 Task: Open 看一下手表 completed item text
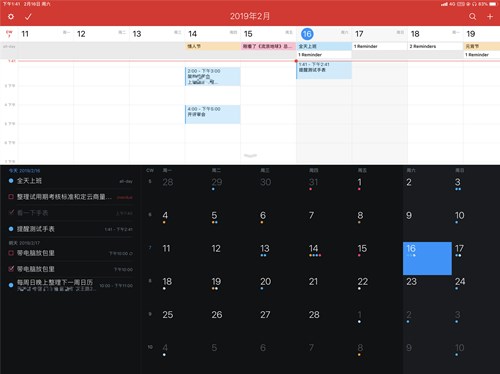[32, 213]
